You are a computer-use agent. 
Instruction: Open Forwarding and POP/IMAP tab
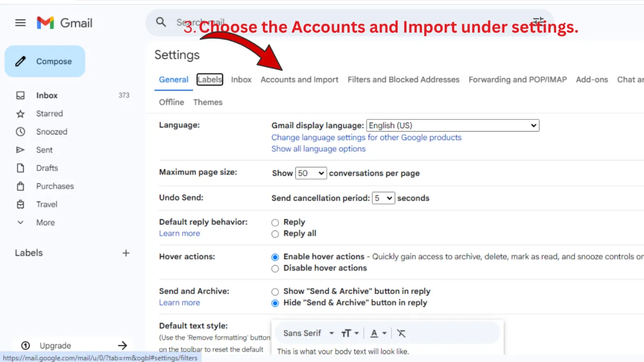[x=518, y=79]
